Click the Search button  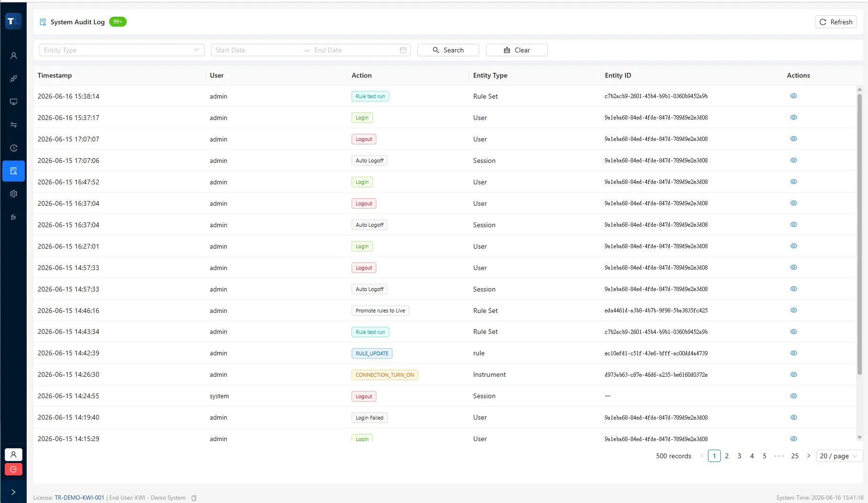448,50
